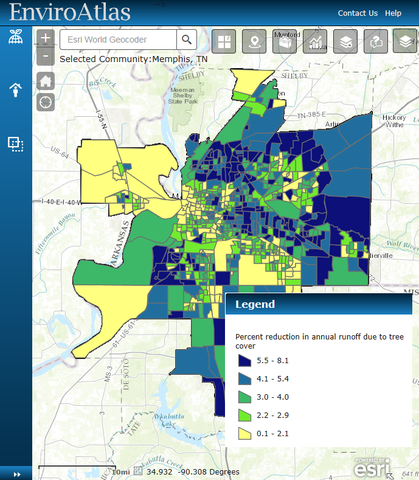Click the EnviroAtlas title logo
Viewport: 419px width, 480px height.
coord(70,12)
